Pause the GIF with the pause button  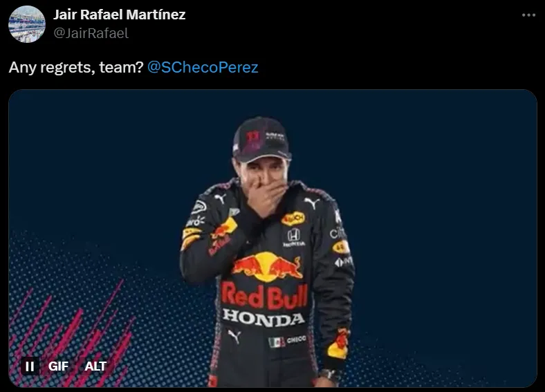point(30,366)
